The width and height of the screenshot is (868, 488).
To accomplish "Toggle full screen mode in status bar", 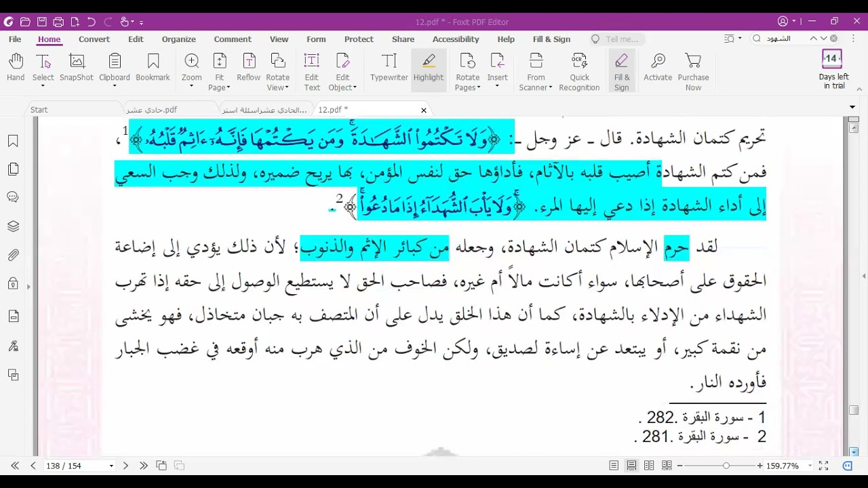I will [x=823, y=466].
